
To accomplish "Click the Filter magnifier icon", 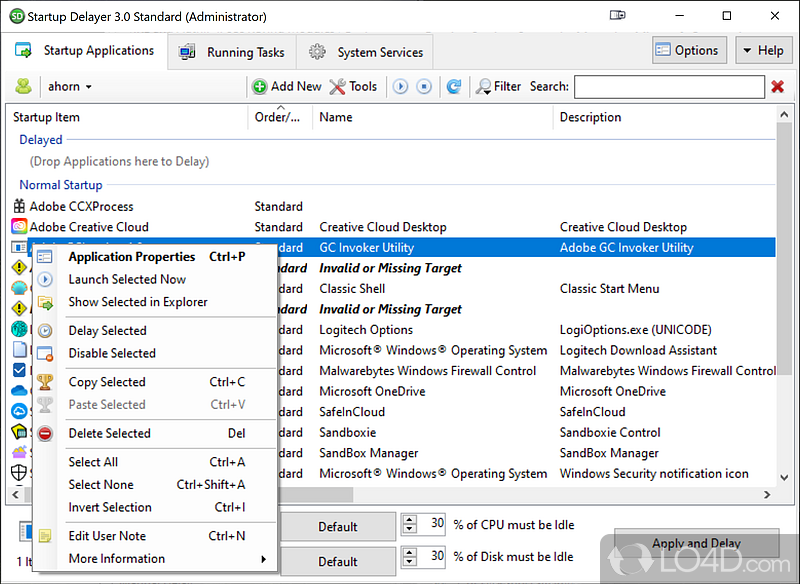I will (484, 87).
